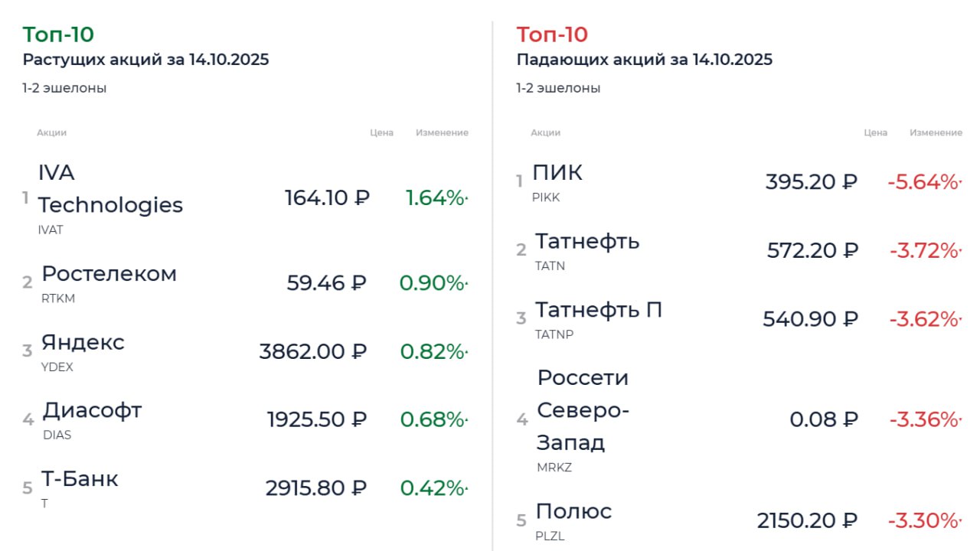980x551 pixels.
Task: Click the 1.64% change for IVA Technologies
Action: click(x=436, y=198)
